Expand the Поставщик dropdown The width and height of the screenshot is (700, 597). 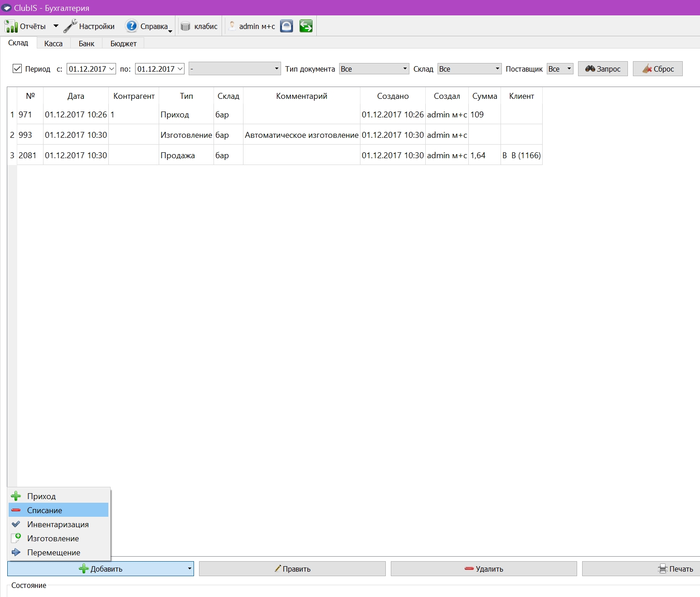(x=560, y=68)
